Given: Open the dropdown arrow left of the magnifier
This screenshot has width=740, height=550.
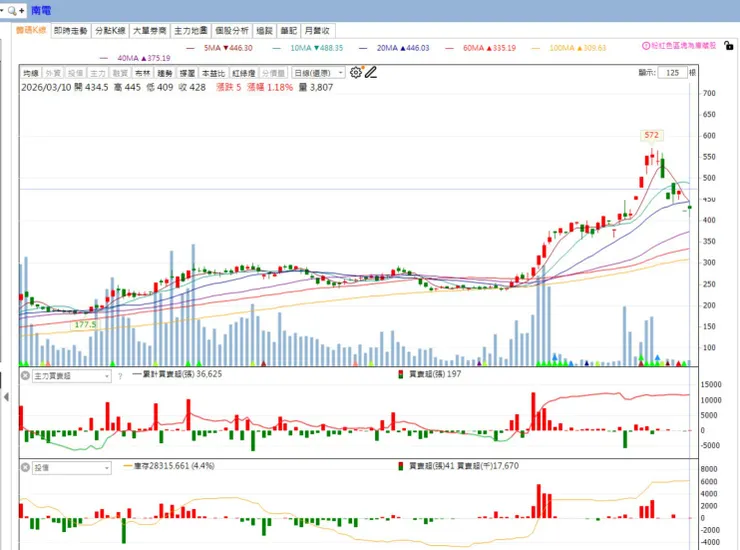Looking at the screenshot, I should click(x=2, y=10).
